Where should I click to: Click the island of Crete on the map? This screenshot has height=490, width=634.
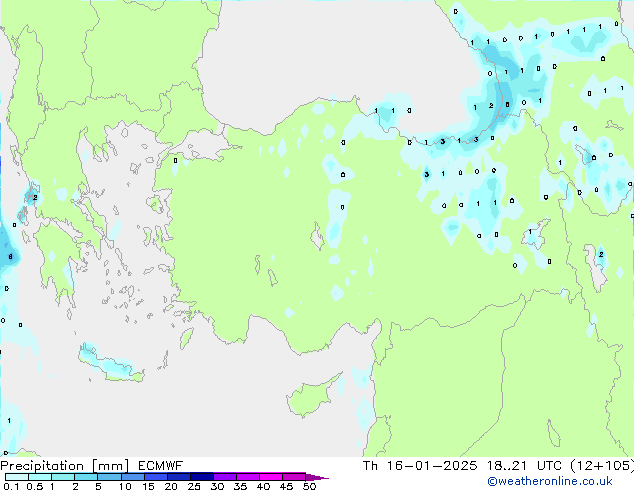(x=110, y=365)
